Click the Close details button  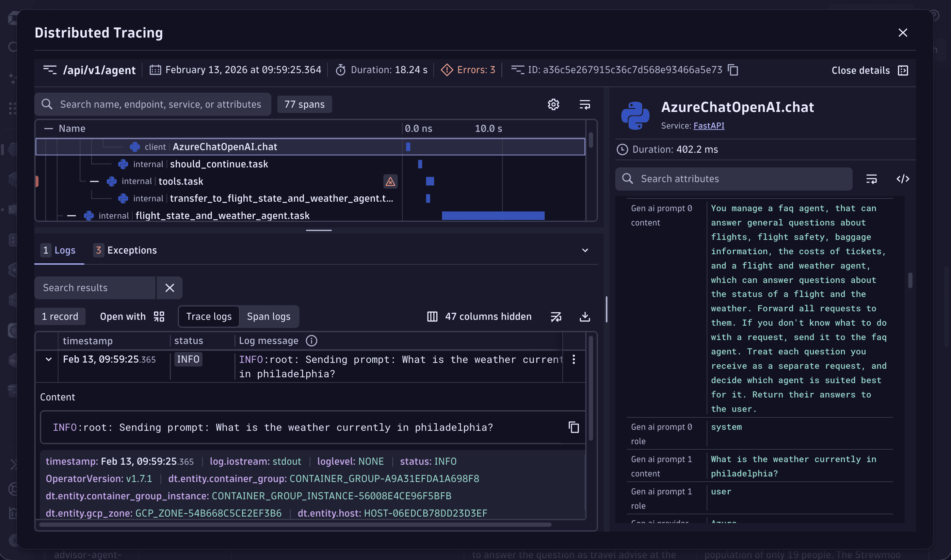[x=861, y=70]
